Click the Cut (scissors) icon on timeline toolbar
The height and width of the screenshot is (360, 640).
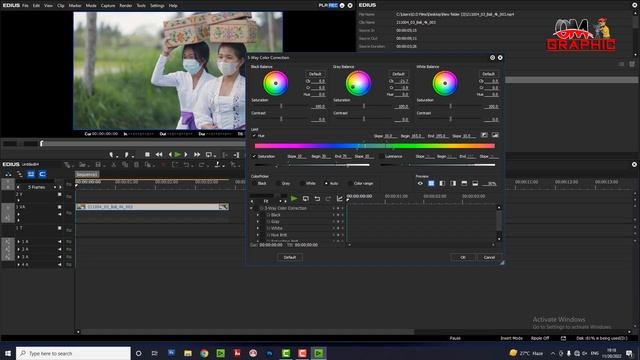pos(114,164)
